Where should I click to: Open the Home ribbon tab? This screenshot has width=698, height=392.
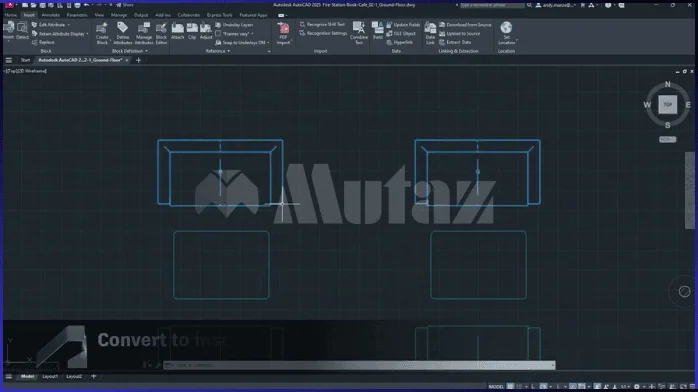click(11, 15)
